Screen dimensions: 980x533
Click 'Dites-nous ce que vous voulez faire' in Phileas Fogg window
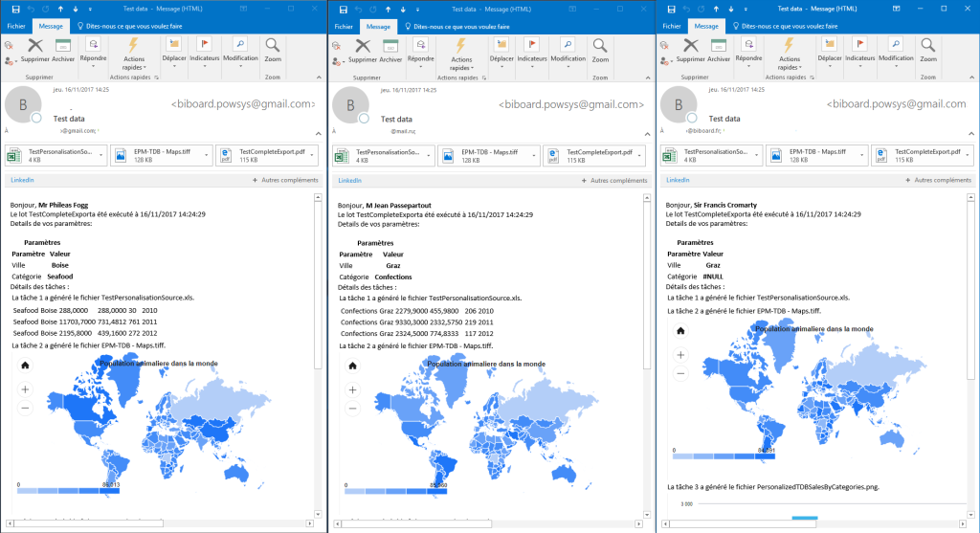(x=129, y=26)
